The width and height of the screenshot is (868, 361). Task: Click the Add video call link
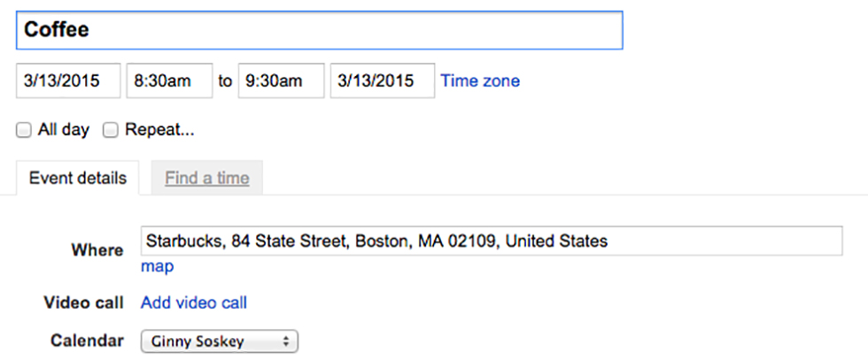pyautogui.click(x=194, y=303)
